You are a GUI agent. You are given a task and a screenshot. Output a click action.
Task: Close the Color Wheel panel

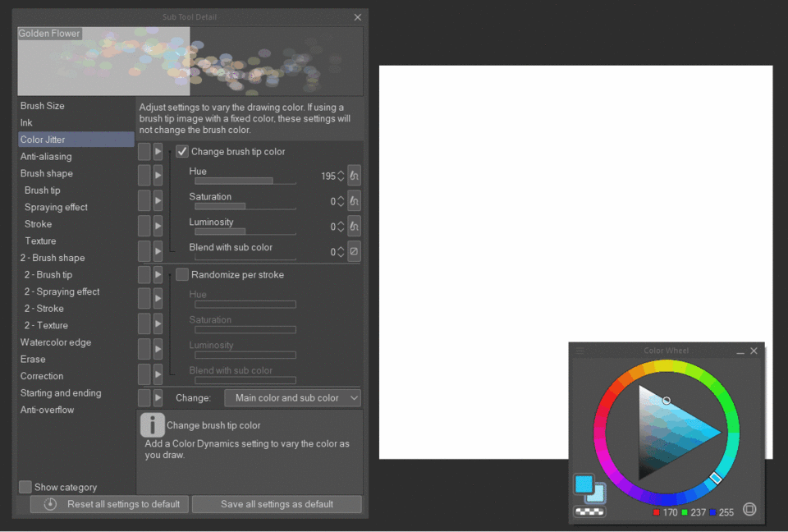(754, 351)
